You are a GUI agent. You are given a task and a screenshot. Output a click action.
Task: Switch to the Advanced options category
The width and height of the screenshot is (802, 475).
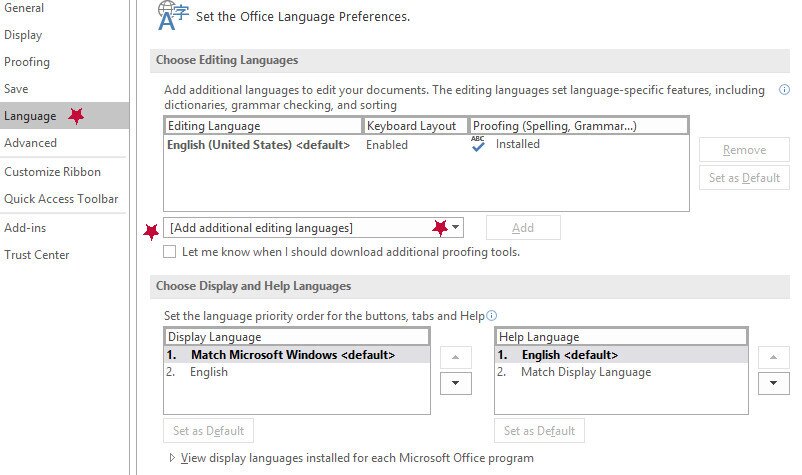click(31, 143)
